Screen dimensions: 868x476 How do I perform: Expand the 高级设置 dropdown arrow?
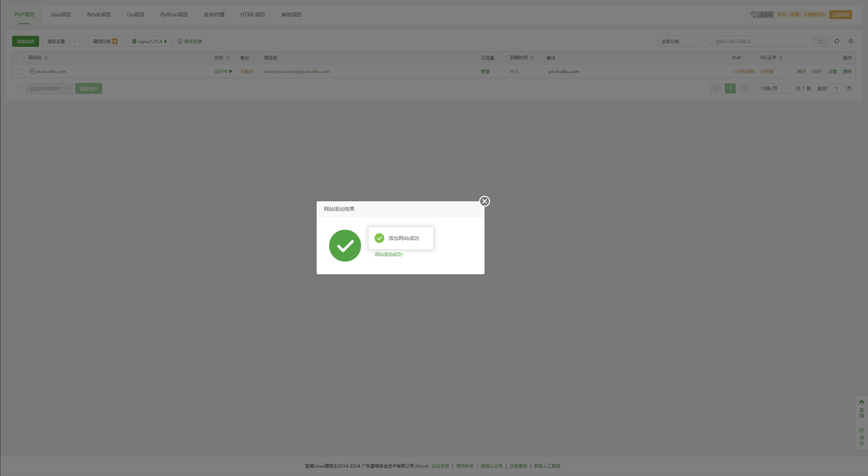pyautogui.click(x=75, y=41)
